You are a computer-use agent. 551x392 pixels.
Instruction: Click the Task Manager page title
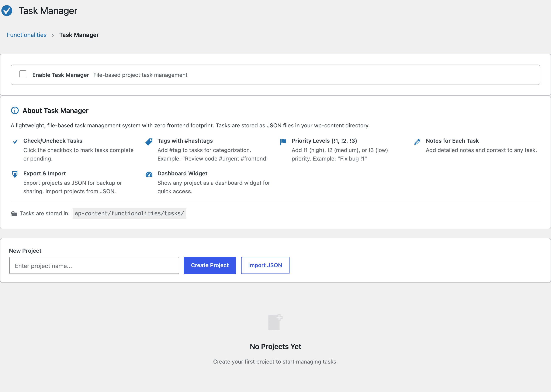[48, 11]
